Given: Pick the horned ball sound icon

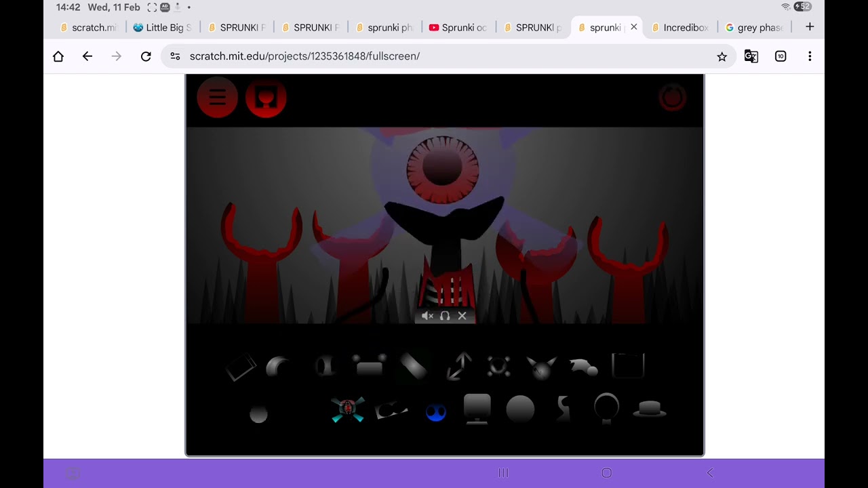Looking at the screenshot, I should coord(542,368).
